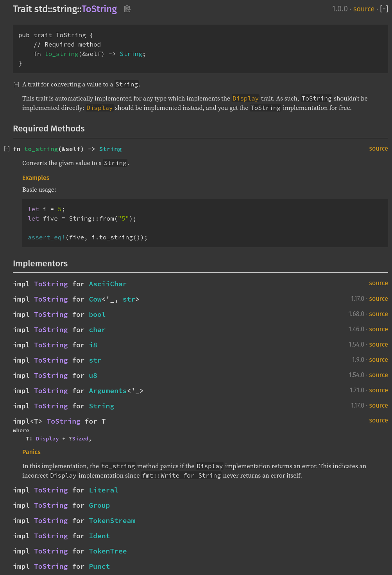Open String type in Required Methods signature
This screenshot has width=392, height=575.
[110, 149]
